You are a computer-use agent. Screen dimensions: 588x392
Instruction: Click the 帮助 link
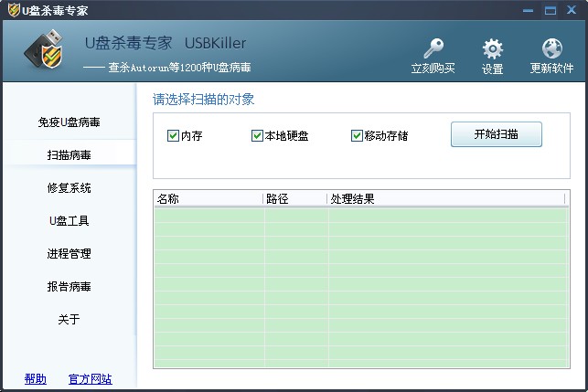point(36,379)
